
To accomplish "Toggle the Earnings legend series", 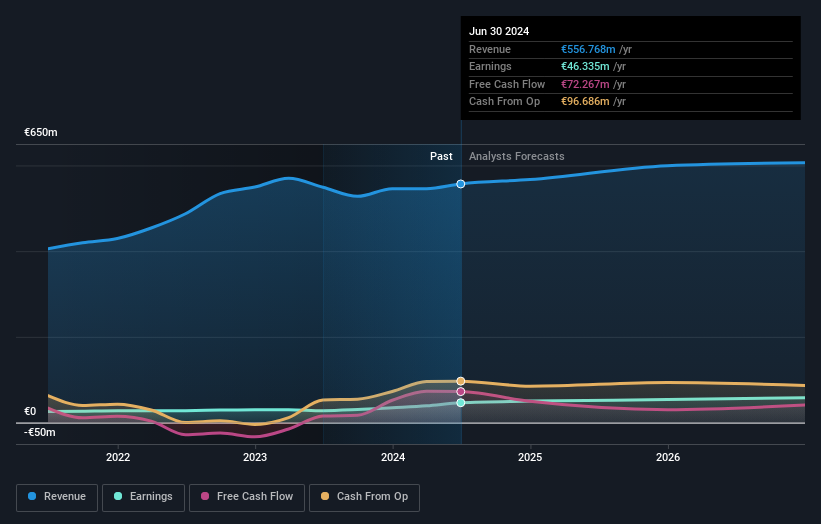I will click(x=143, y=497).
